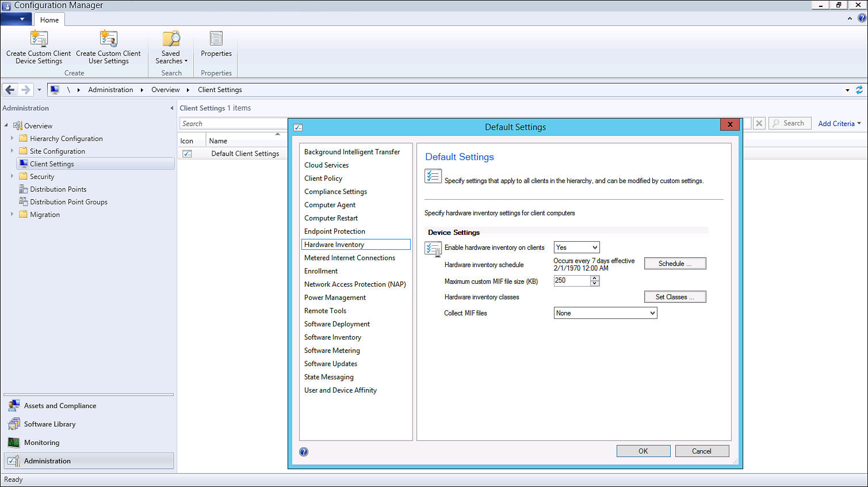Expand the Security tree node
The image size is (868, 487).
pos(12,176)
